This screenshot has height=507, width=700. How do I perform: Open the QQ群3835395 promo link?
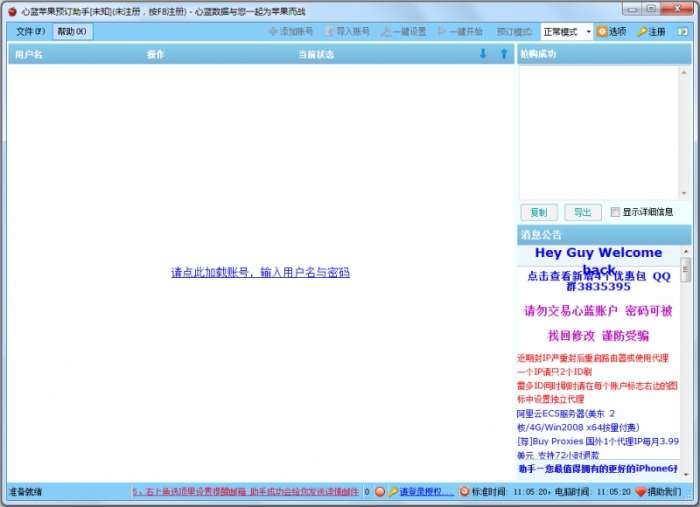tap(599, 281)
